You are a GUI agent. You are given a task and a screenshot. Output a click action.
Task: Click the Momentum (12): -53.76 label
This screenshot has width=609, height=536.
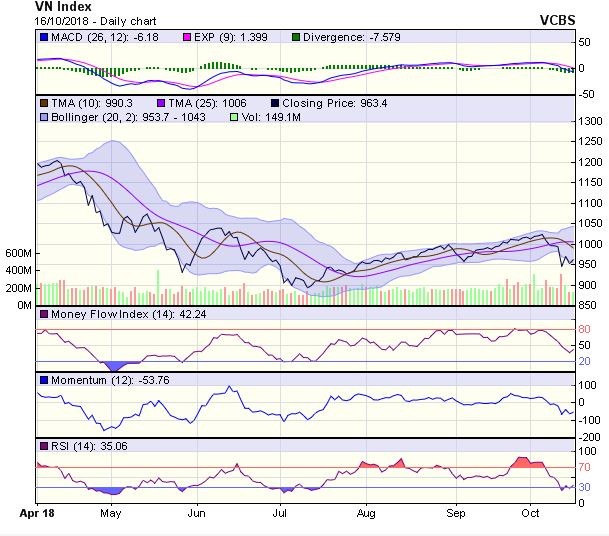pos(110,380)
